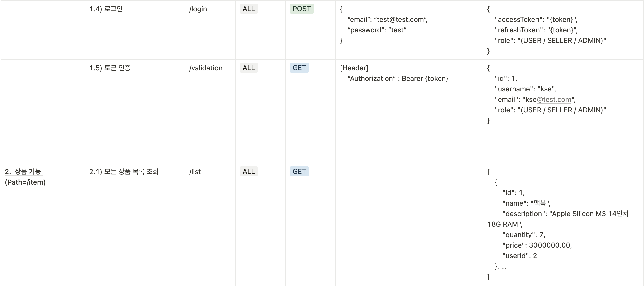The height and width of the screenshot is (286, 644).
Task: Click the username "kse" response text
Action: tap(525, 89)
